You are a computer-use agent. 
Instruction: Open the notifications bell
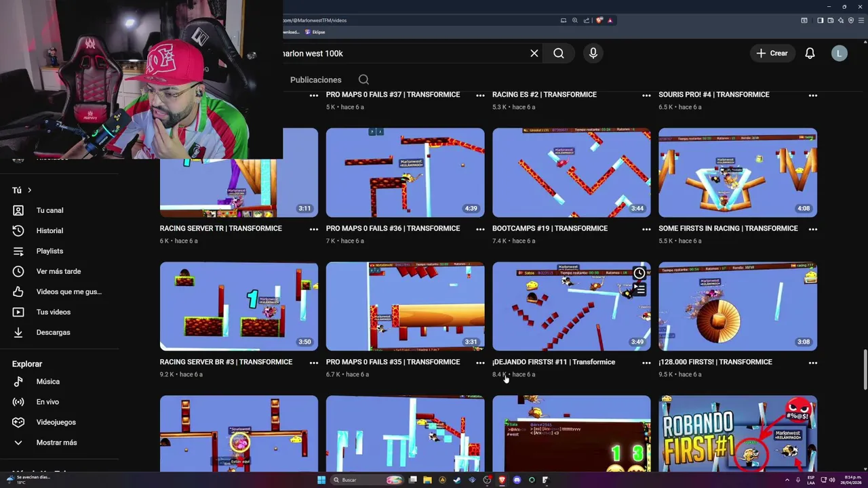click(x=810, y=53)
